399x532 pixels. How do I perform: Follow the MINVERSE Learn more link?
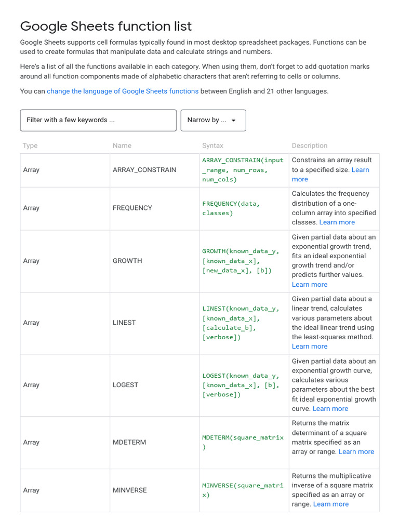click(x=331, y=504)
